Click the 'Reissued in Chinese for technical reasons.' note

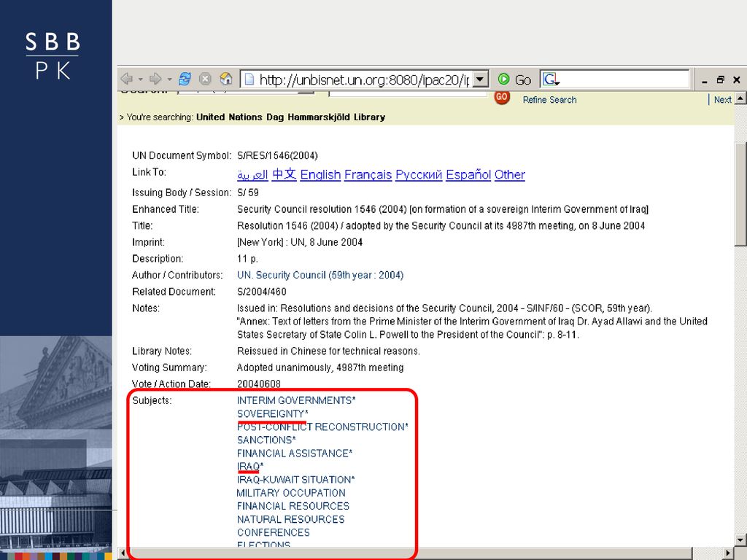coord(329,351)
